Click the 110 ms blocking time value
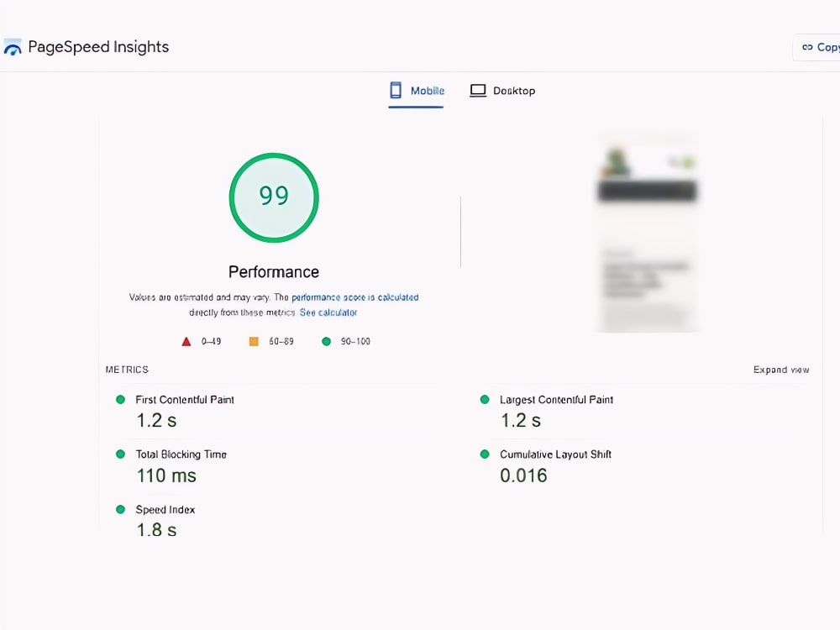840x630 pixels. (166, 475)
